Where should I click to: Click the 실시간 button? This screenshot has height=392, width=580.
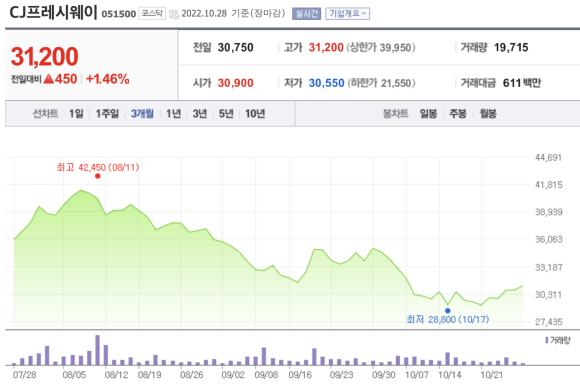click(x=306, y=14)
